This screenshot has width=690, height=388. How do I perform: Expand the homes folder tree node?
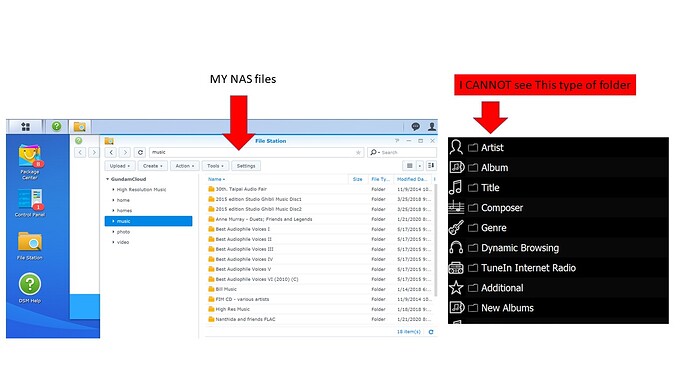113,211
